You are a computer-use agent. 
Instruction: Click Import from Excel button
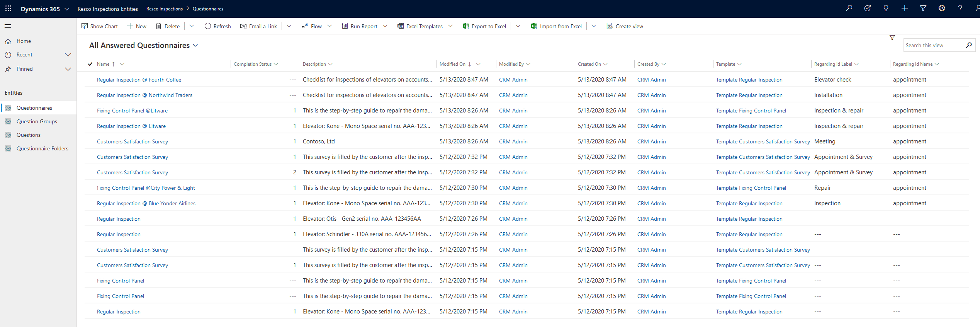point(556,26)
